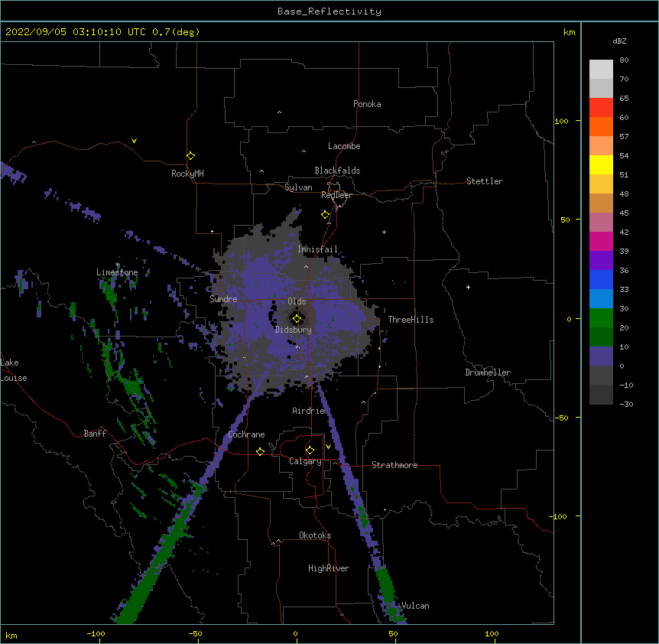Click the Drumheller city label
Screen dimensions: 659x644
coord(488,372)
